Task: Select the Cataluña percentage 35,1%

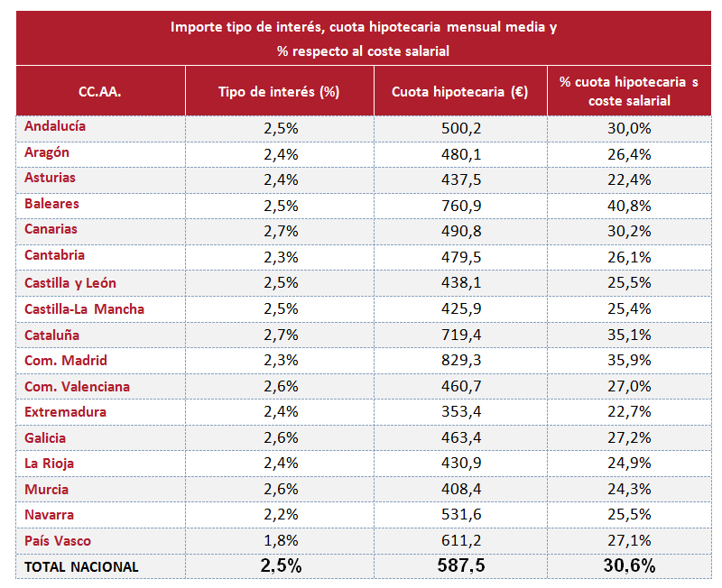Action: (629, 335)
